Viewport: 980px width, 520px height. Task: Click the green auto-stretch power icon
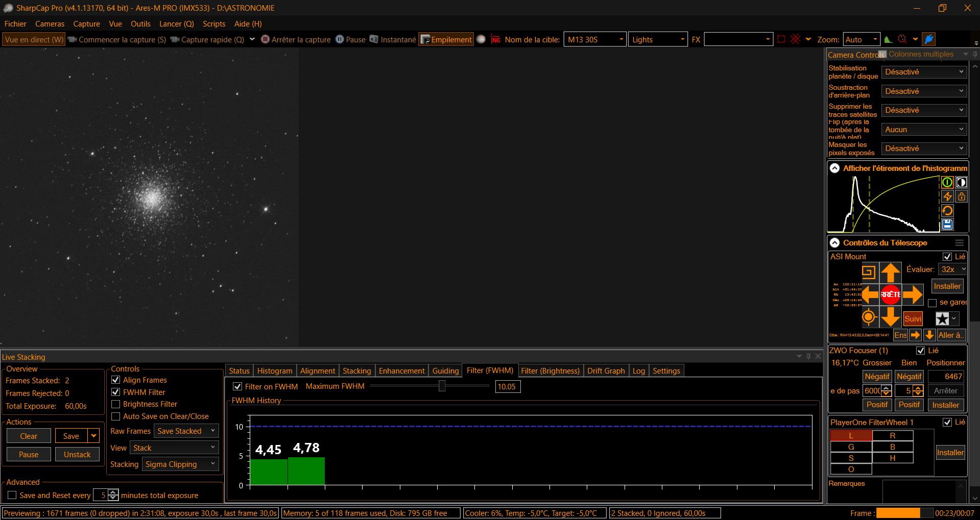947,182
